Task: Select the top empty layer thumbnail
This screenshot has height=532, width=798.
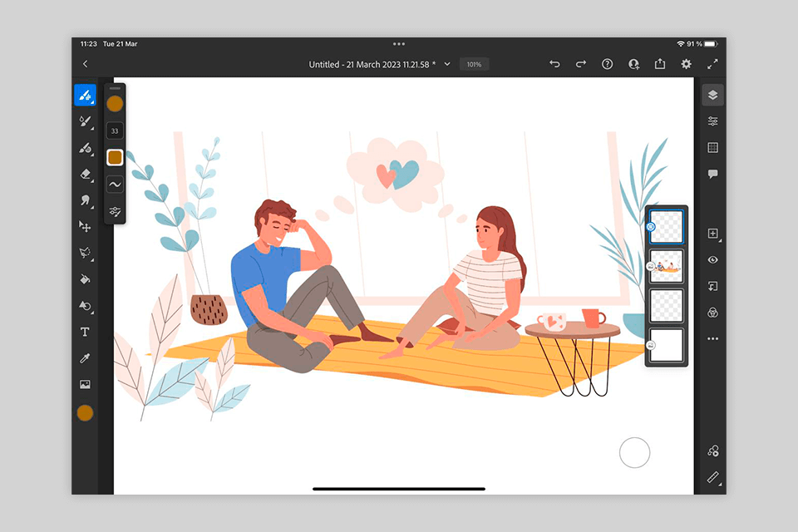Action: (667, 227)
